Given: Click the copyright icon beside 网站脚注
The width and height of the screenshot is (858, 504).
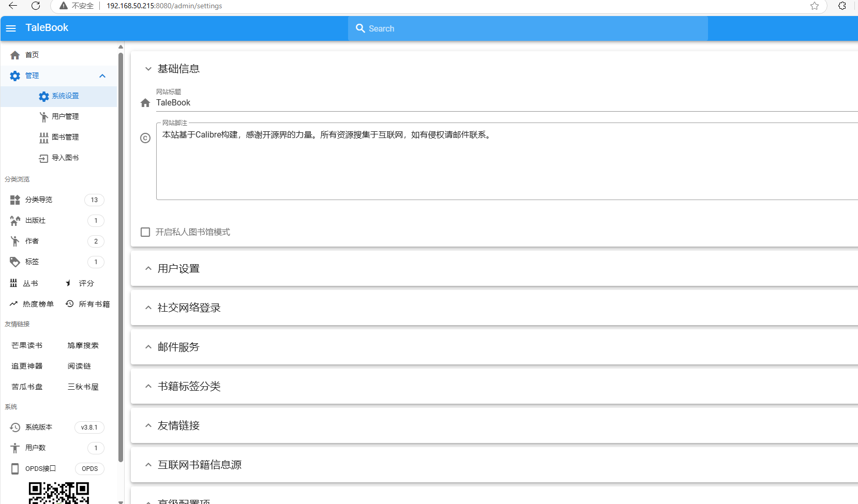Looking at the screenshot, I should (145, 138).
